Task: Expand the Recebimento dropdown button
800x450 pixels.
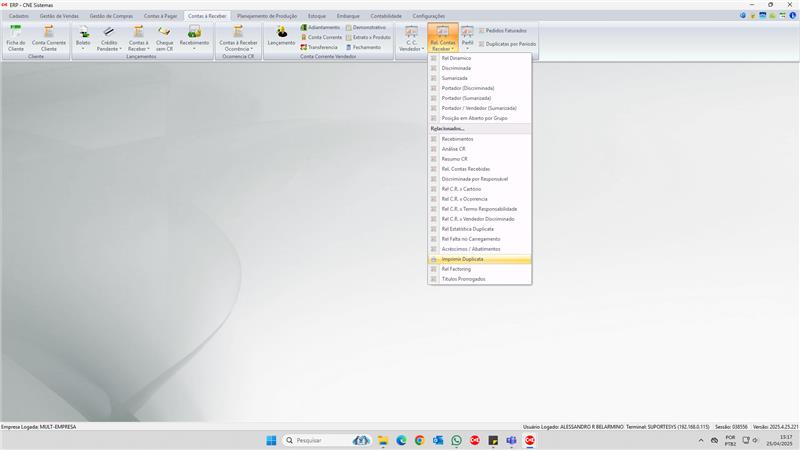Action: point(194,39)
